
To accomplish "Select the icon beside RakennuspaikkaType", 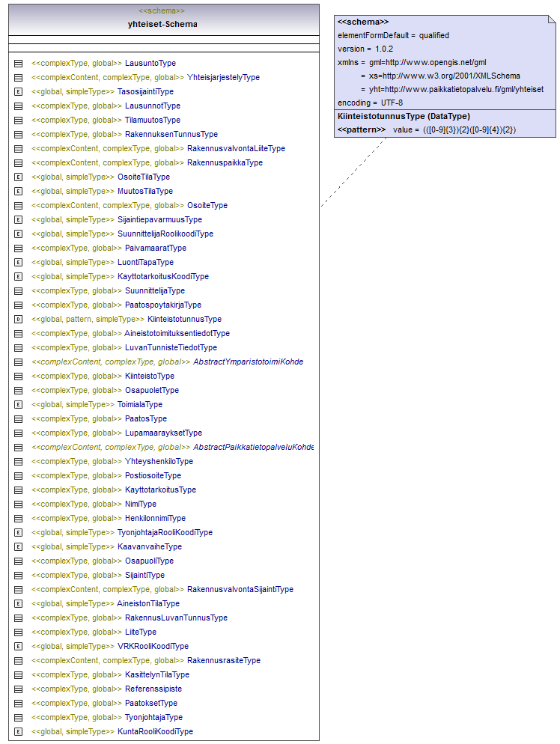I will (18, 163).
